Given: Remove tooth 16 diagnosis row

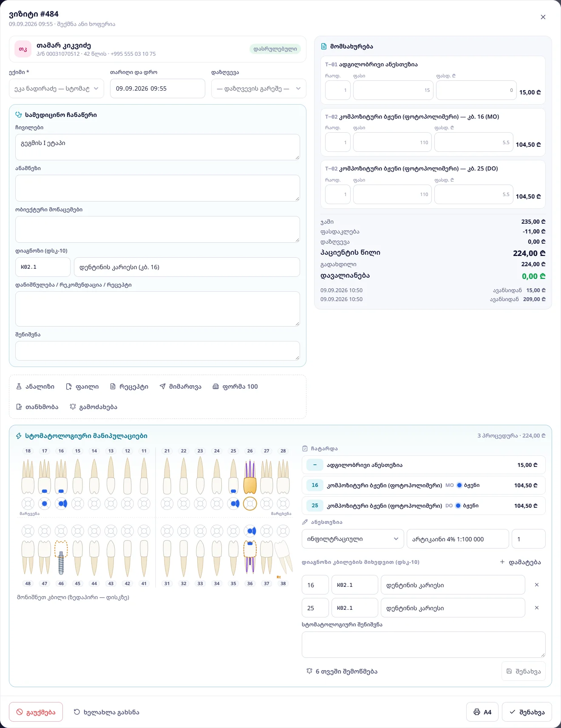Looking at the screenshot, I should 537,585.
